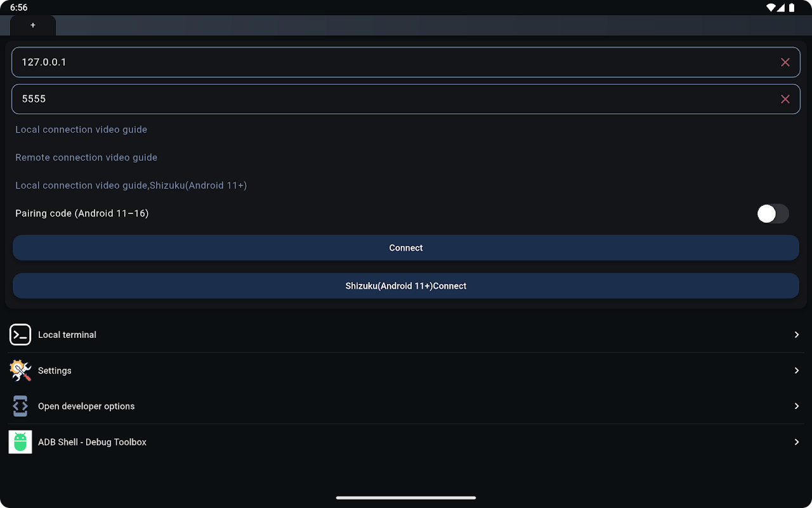Image resolution: width=812 pixels, height=508 pixels.
Task: Click the 6:56 clock in the status bar
Action: click(19, 8)
